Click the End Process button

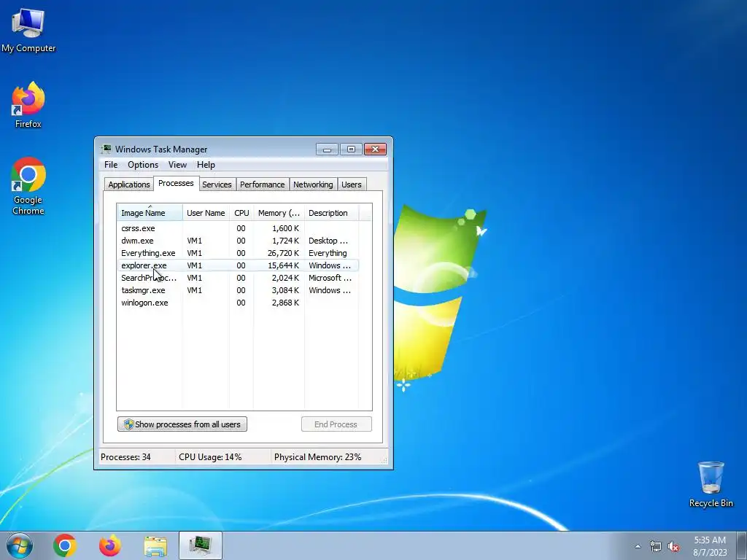point(336,424)
